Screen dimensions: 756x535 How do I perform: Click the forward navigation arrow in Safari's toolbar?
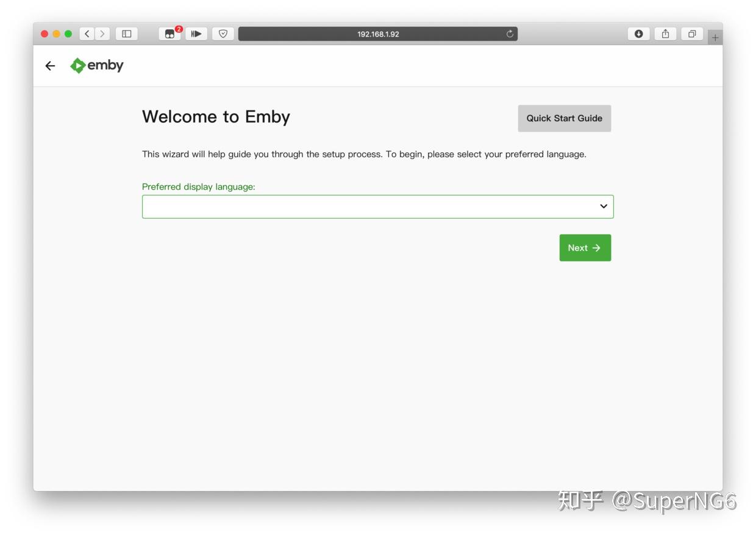[101, 34]
